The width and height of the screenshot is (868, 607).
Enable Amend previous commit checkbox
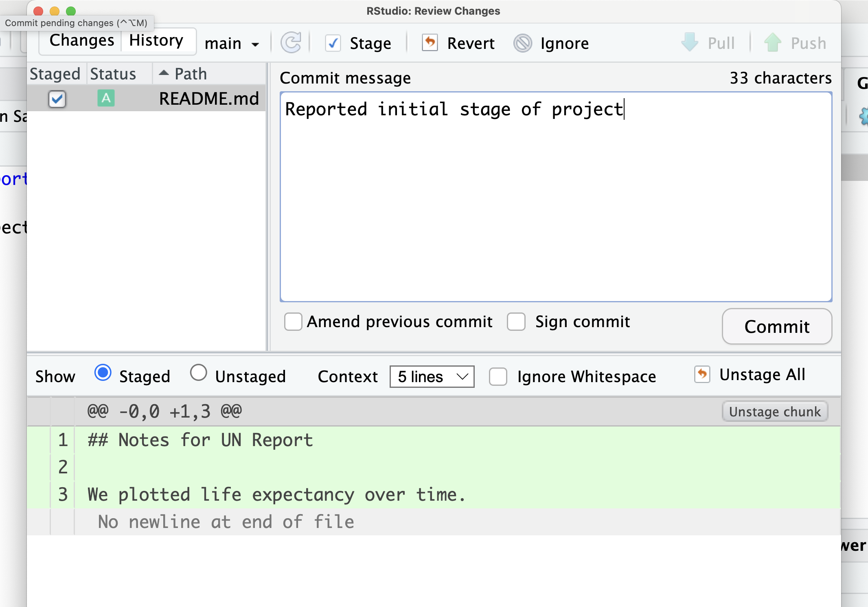[x=293, y=322]
